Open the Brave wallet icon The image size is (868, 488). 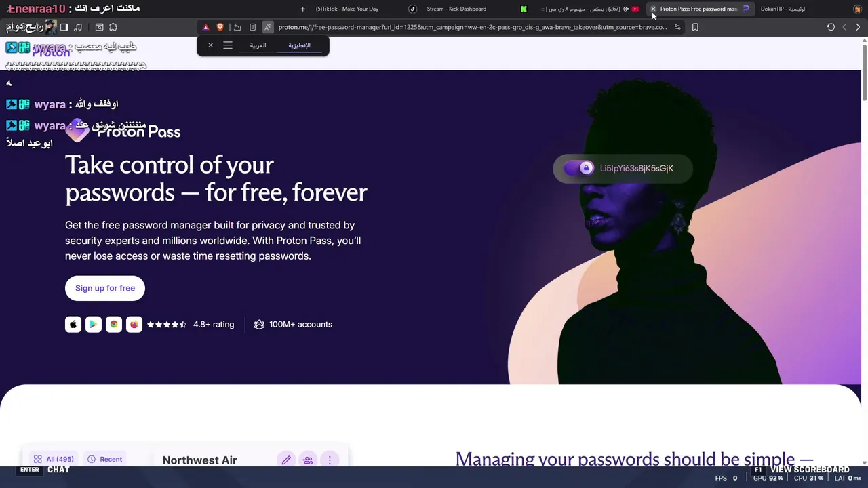tap(99, 27)
